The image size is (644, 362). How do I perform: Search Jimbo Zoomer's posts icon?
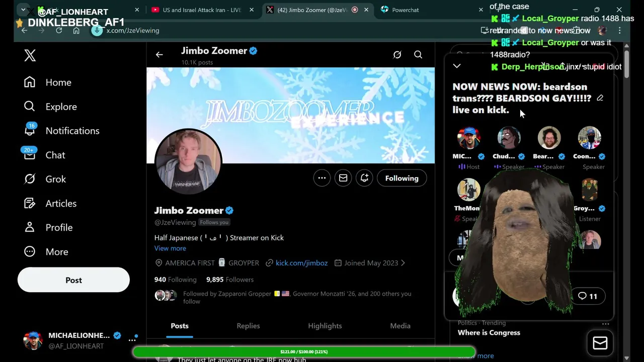[418, 55]
